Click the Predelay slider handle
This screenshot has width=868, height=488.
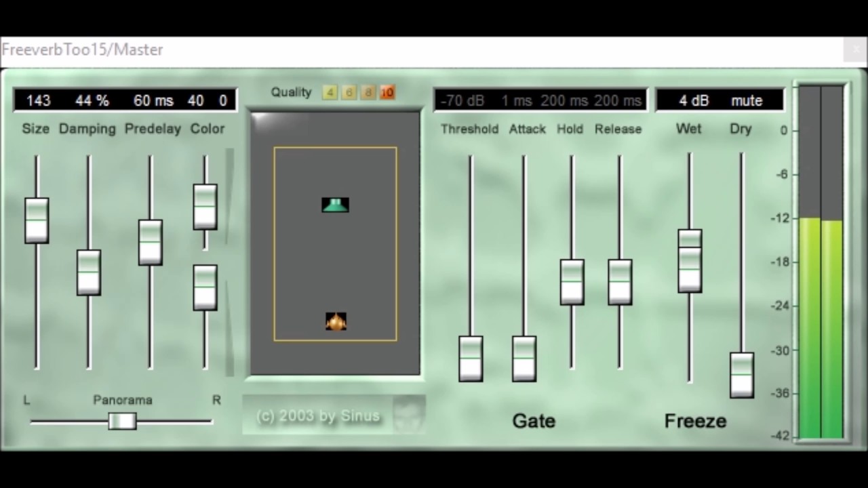(x=151, y=242)
